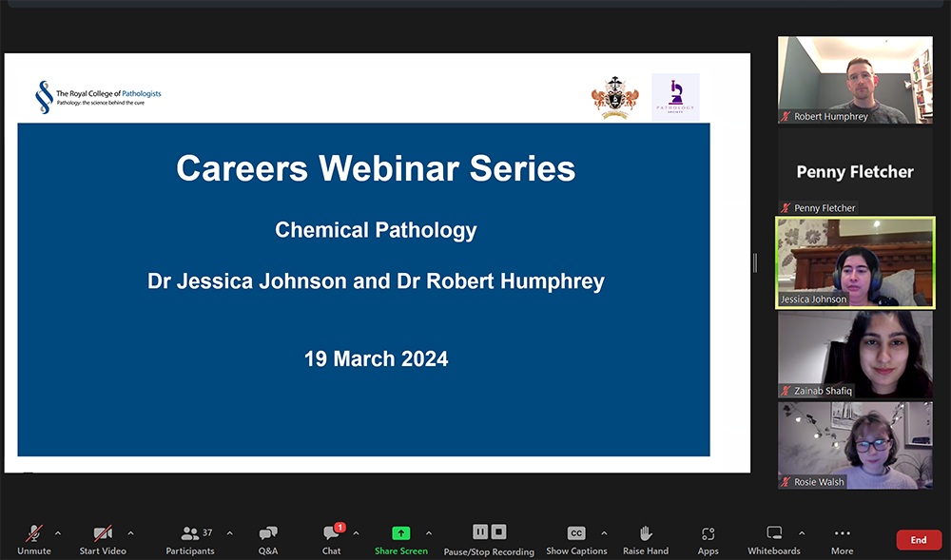Click End to leave the meeting
The image size is (951, 560).
click(918, 539)
